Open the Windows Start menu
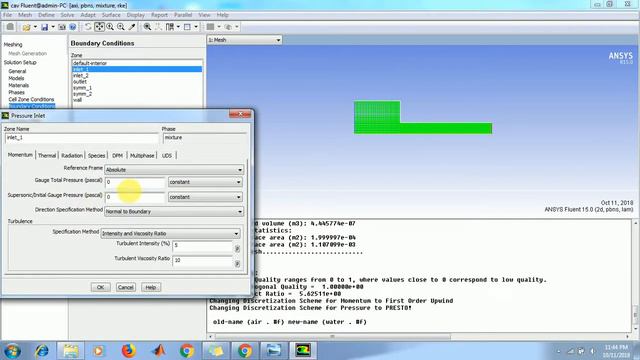The height and width of the screenshot is (360, 640). (12, 351)
